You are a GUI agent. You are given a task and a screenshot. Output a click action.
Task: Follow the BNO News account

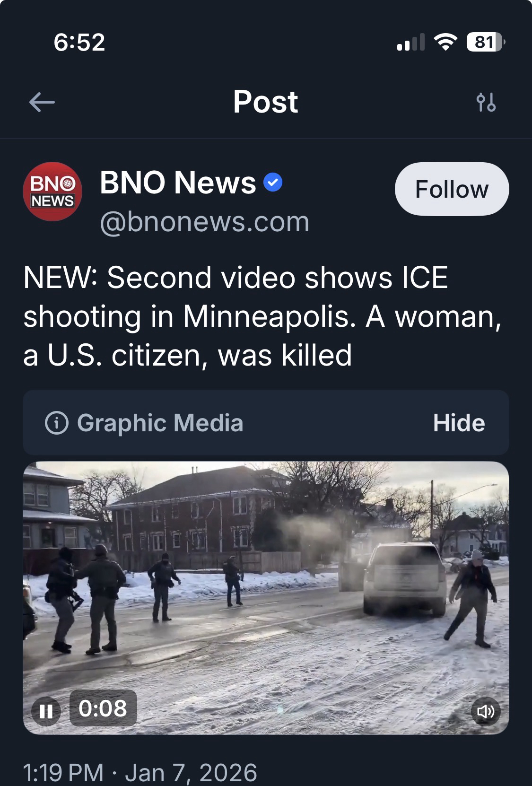452,189
